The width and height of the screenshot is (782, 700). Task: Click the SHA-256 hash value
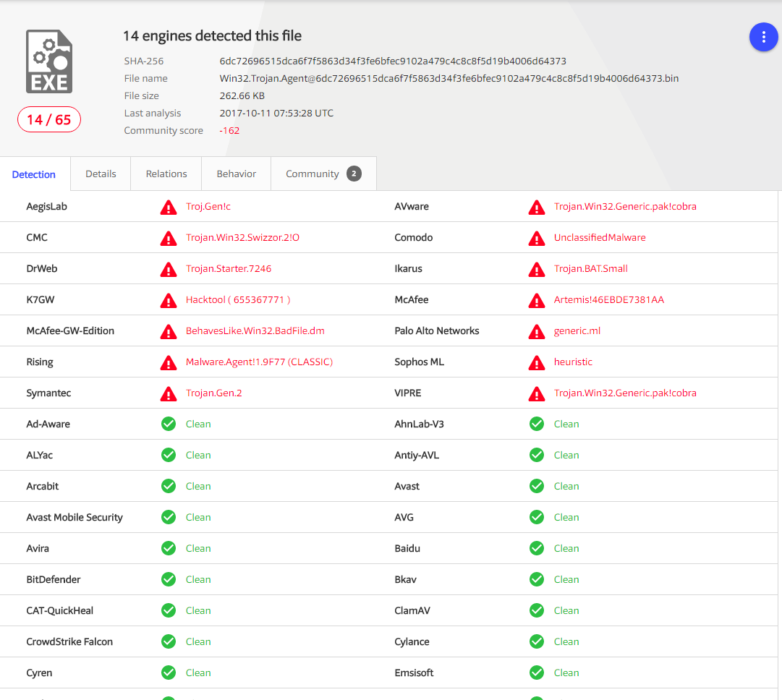coord(393,61)
